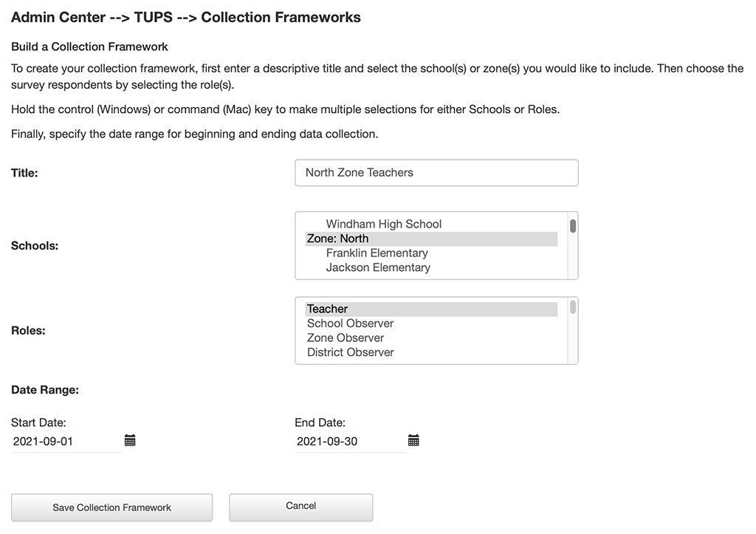Select Zone: North in Schools list
Screen dimensions: 756x534
[431, 239]
